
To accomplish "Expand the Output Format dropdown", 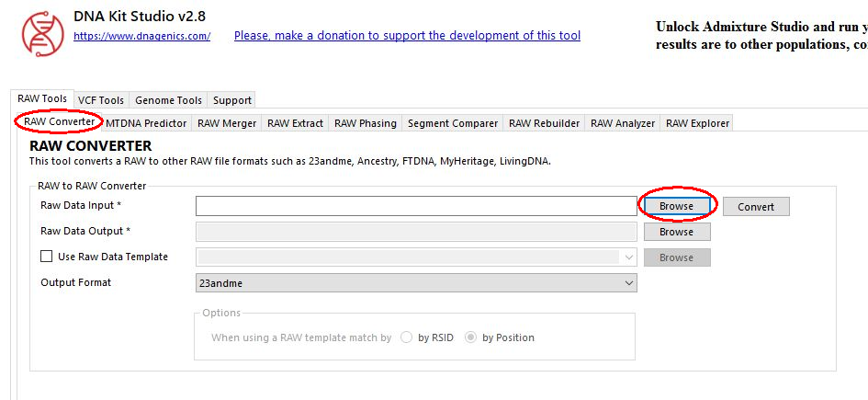I will [x=416, y=283].
